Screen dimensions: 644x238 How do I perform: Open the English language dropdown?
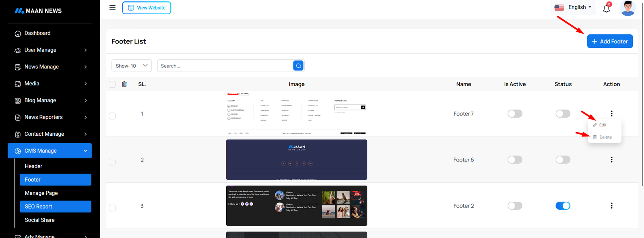tap(573, 8)
